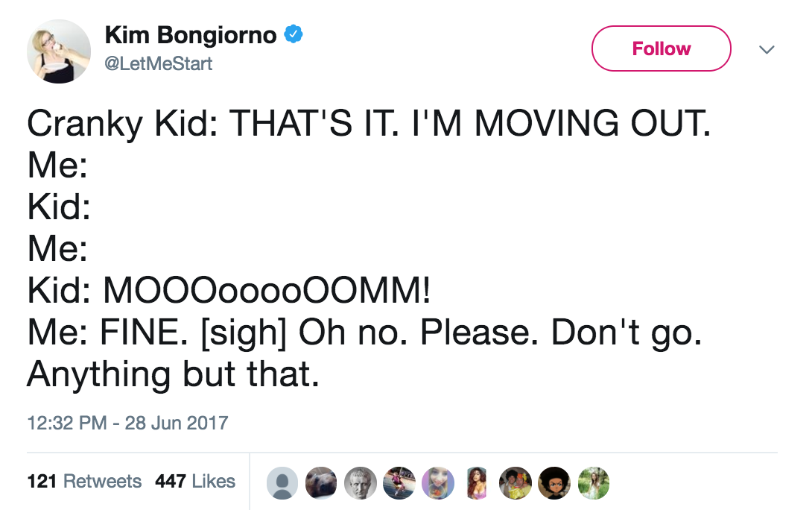Click the blue verified badge

coord(294,34)
